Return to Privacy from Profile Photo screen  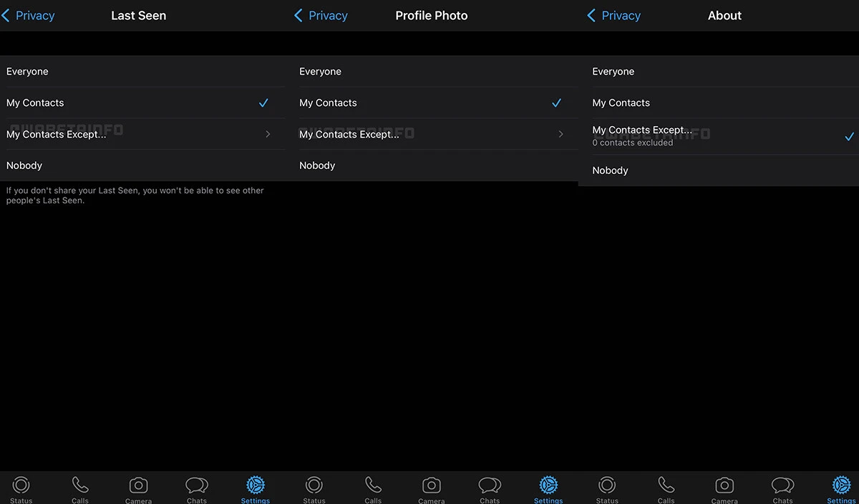(x=321, y=16)
